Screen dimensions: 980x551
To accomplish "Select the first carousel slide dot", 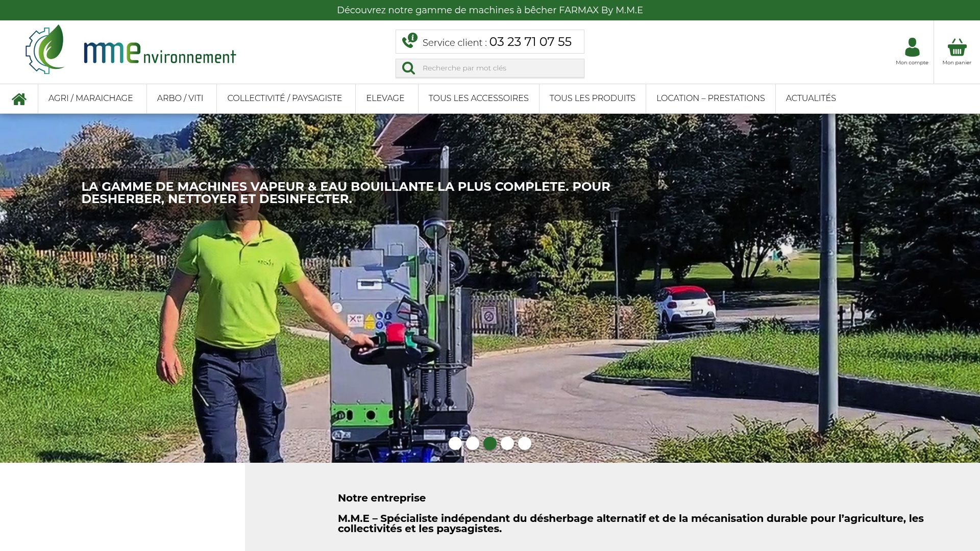I will (455, 444).
